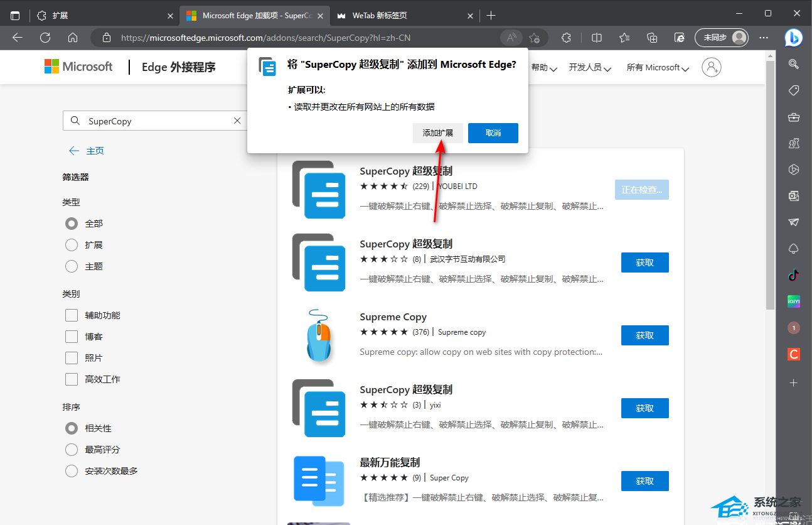The width and height of the screenshot is (812, 525).
Task: Click the 未同步 profile button
Action: click(722, 38)
